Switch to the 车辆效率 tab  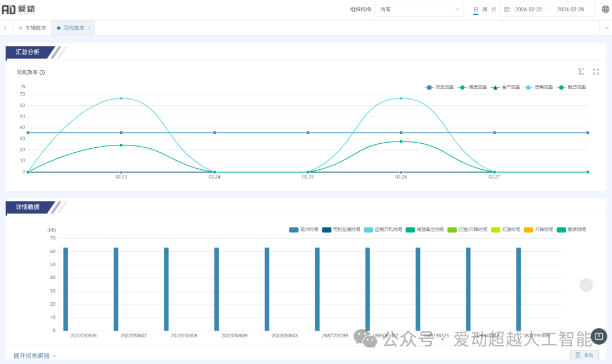click(32, 28)
